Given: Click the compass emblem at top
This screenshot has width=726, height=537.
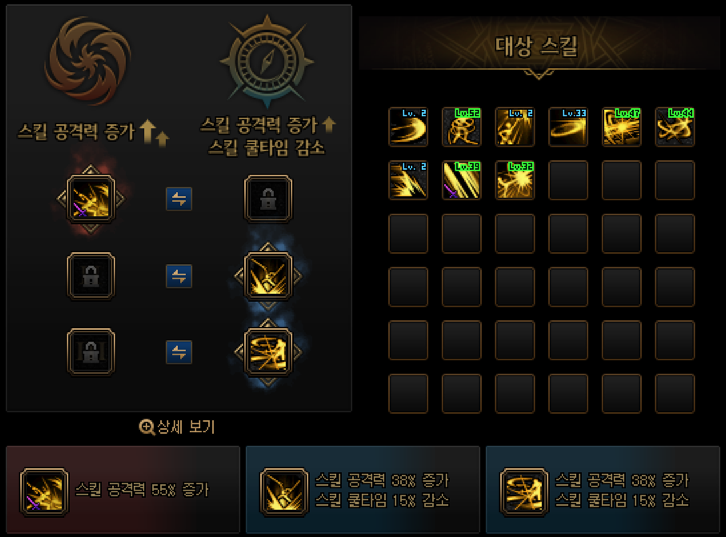Looking at the screenshot, I should point(267,60).
